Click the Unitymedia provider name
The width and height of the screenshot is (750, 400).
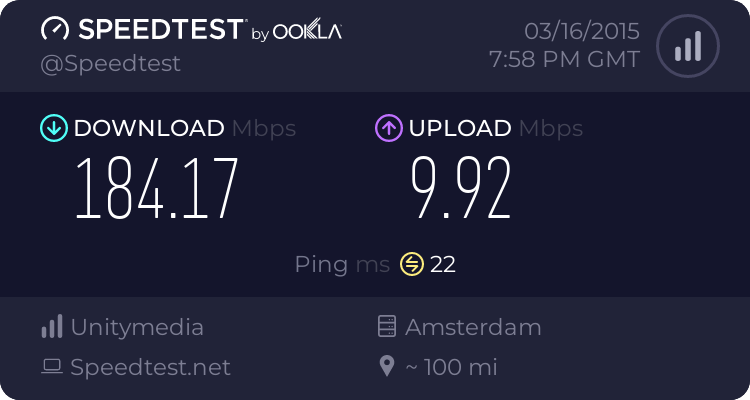tap(137, 327)
